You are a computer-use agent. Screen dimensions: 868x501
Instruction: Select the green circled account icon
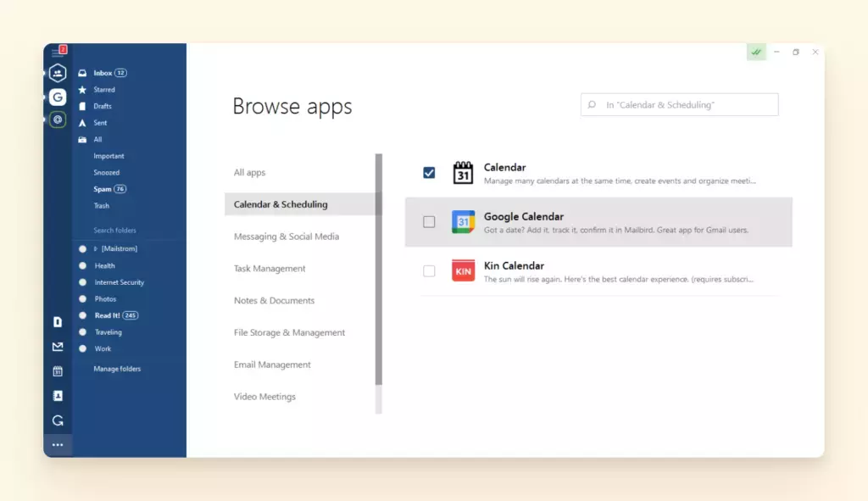pos(58,120)
